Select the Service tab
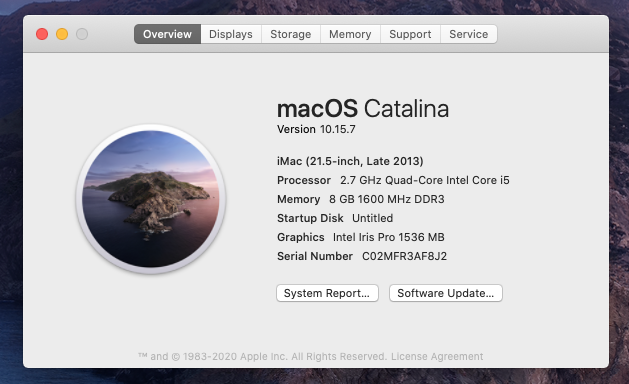The image size is (629, 384). (x=469, y=35)
